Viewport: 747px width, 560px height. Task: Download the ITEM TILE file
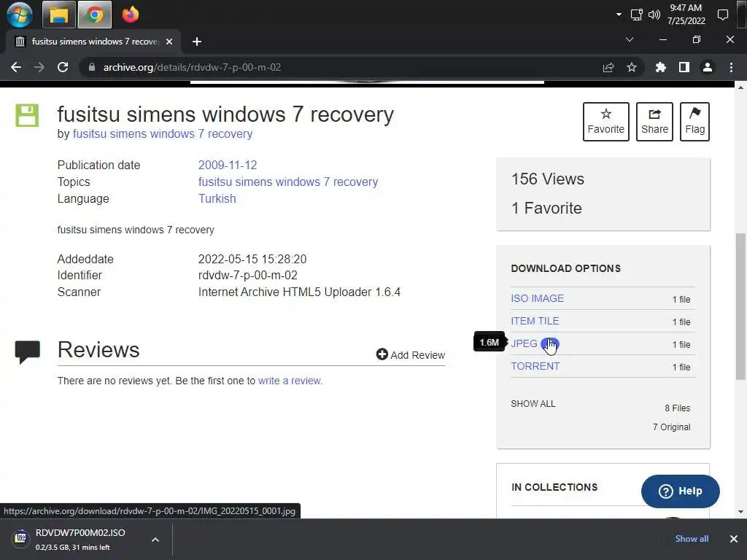[x=535, y=321]
